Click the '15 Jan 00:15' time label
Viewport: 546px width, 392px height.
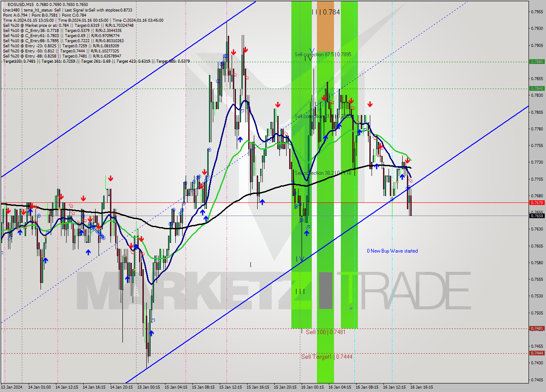coord(148,387)
